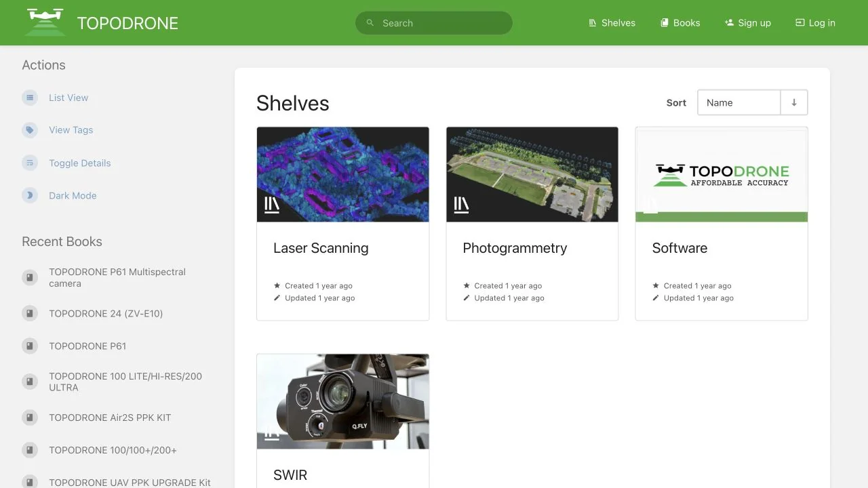The height and width of the screenshot is (488, 868).
Task: Go to the Sign up page
Action: tap(748, 23)
